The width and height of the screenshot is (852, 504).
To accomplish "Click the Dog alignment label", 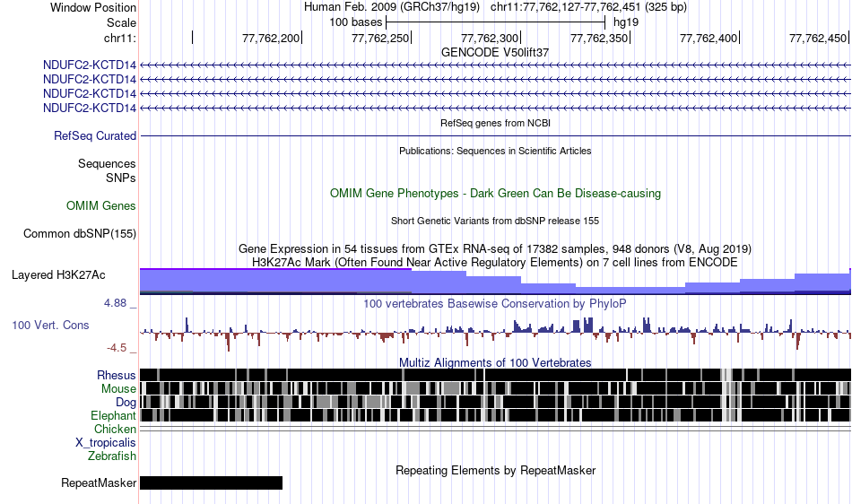I will 126,403.
